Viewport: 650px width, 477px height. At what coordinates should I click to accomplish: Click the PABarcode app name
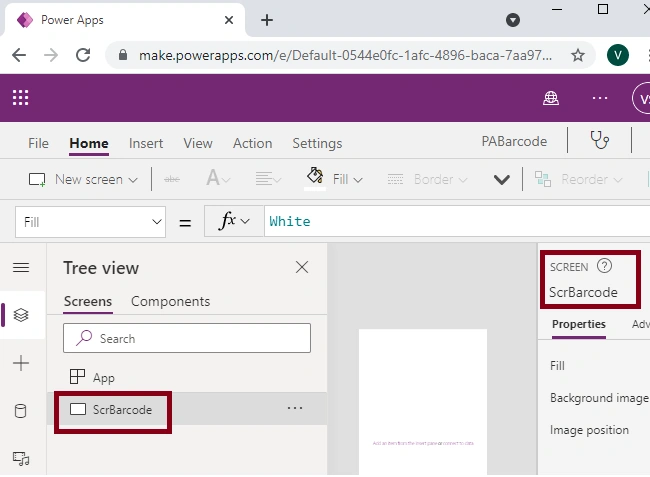coord(514,142)
